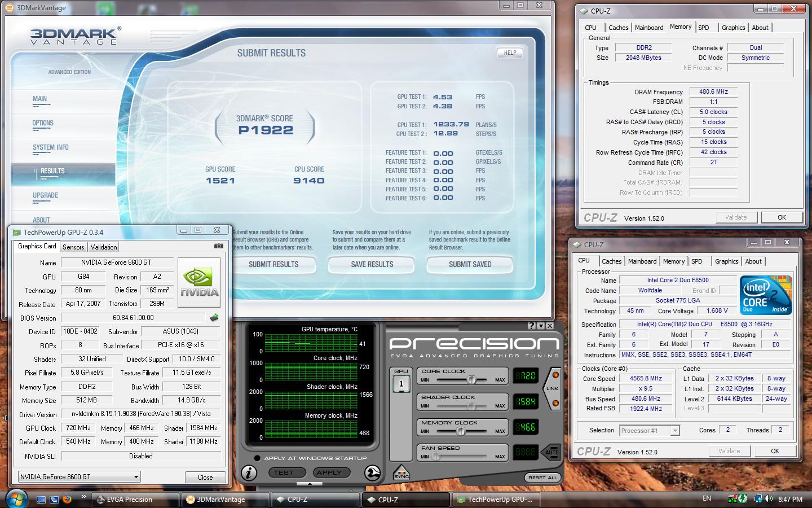This screenshot has height=508, width=812.
Task: Click the NVIDIA logo in GPU-Z
Action: 199,282
